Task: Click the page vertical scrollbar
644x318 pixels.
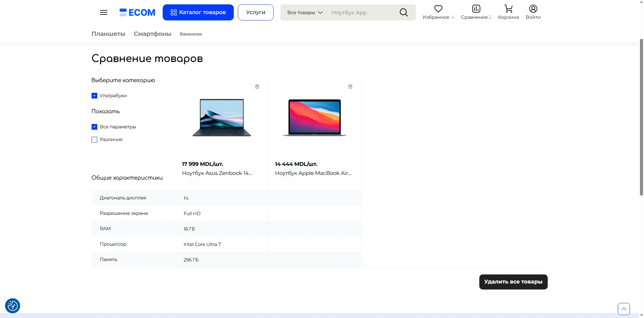Action: tap(641, 117)
